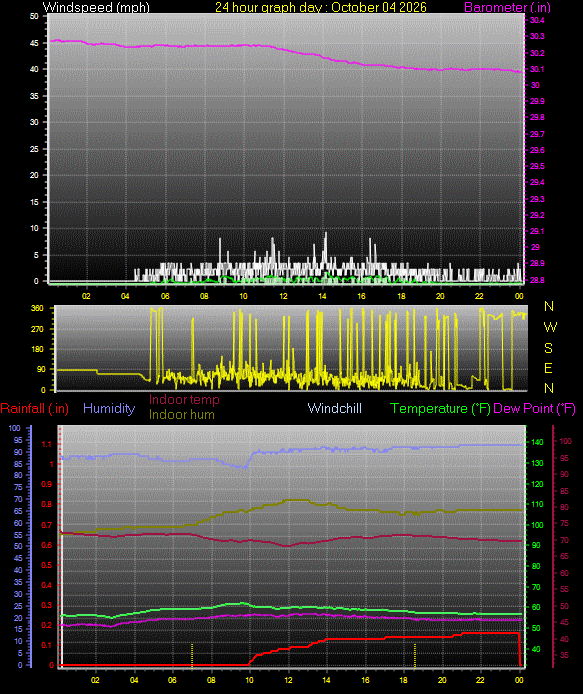Click the '180' wind direction axis value
The image size is (583, 694).
pyautogui.click(x=38, y=349)
